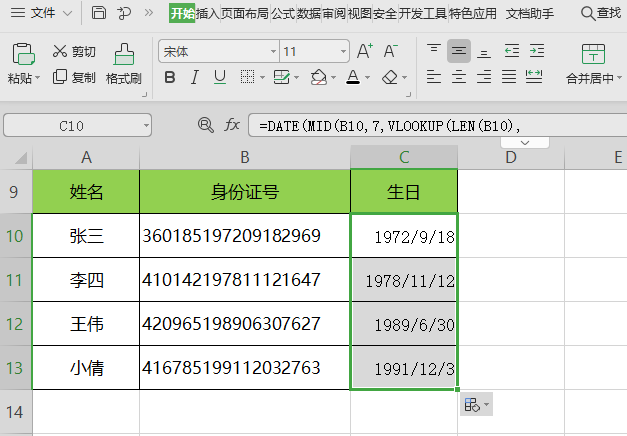Click the decrease font size A- icon
This screenshot has width=627, height=436.
[x=391, y=51]
